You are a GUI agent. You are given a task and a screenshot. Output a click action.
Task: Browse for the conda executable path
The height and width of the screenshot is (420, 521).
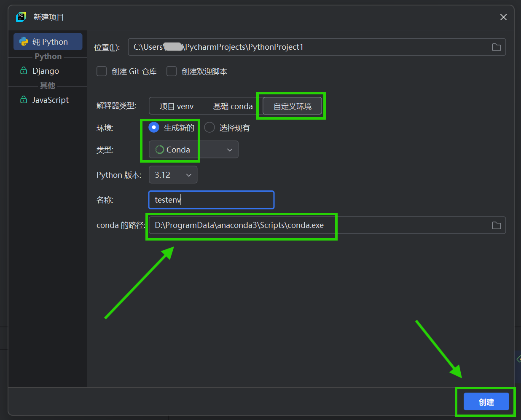click(497, 225)
